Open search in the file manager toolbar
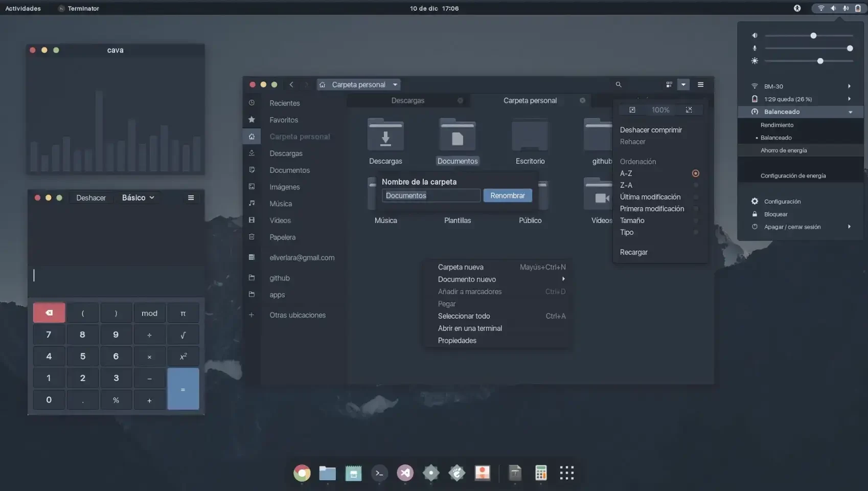The width and height of the screenshot is (868, 491). point(618,84)
